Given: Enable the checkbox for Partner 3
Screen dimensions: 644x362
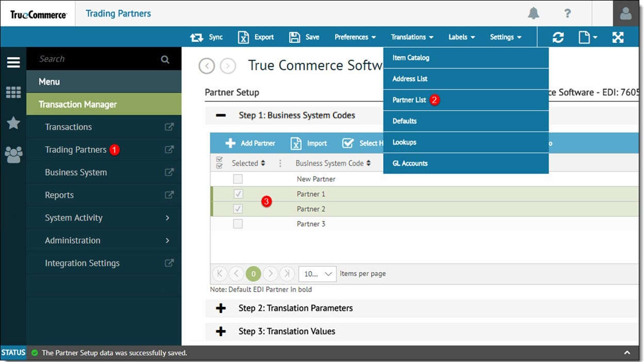Looking at the screenshot, I should point(238,223).
